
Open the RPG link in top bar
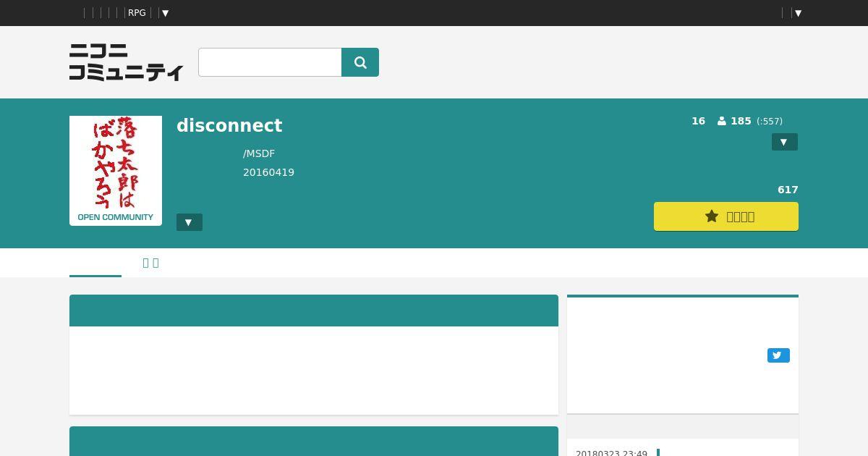click(x=137, y=13)
